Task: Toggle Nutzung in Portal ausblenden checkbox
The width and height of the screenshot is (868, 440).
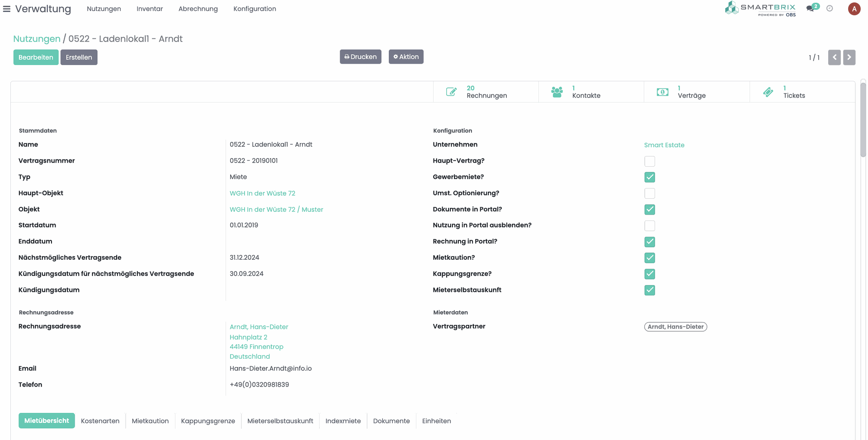Action: point(650,225)
